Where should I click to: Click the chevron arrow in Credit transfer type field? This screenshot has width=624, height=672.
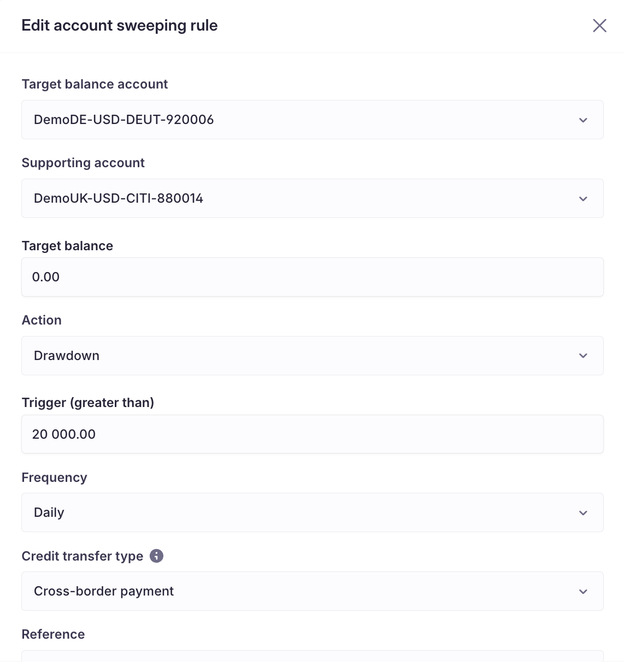[x=583, y=592]
